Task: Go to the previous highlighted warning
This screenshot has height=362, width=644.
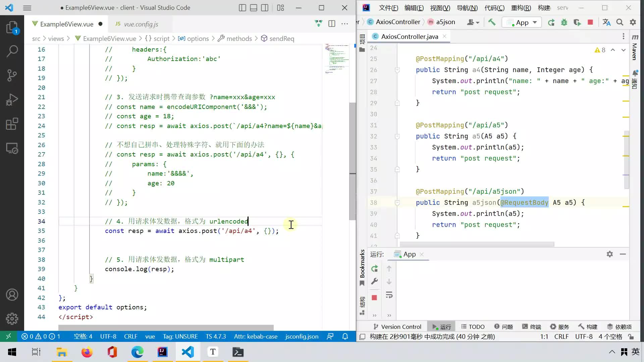Action: click(x=613, y=50)
